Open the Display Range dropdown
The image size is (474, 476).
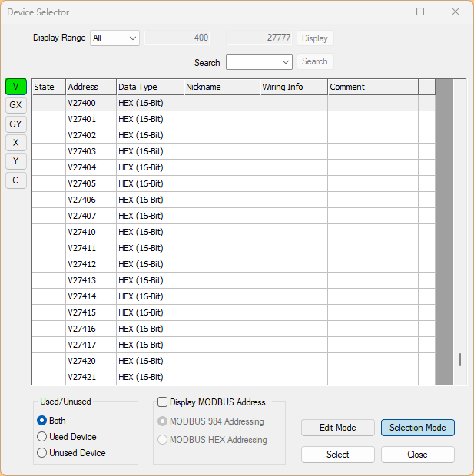114,38
